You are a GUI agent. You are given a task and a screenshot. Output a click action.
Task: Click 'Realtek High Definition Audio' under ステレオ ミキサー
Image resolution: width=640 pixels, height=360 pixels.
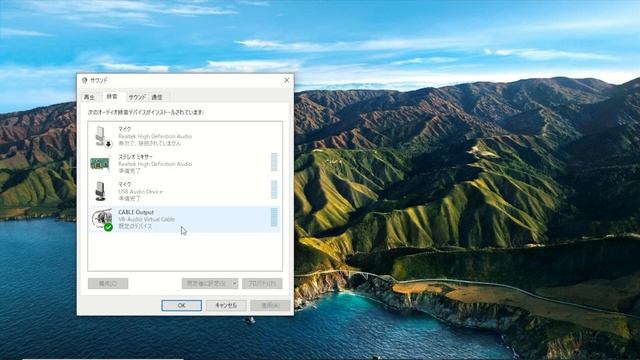point(155,164)
